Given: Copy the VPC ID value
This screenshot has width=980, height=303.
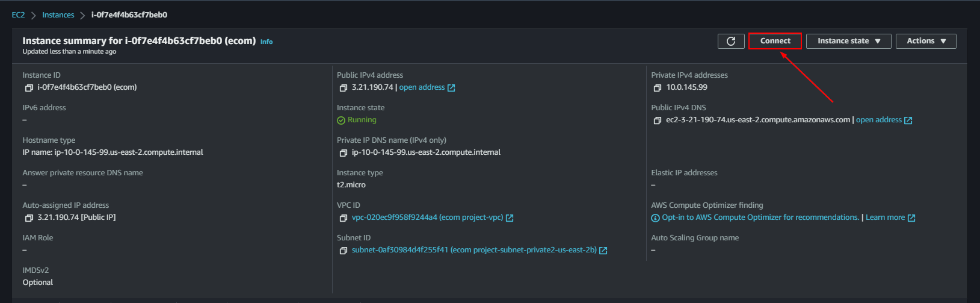Looking at the screenshot, I should pos(344,218).
